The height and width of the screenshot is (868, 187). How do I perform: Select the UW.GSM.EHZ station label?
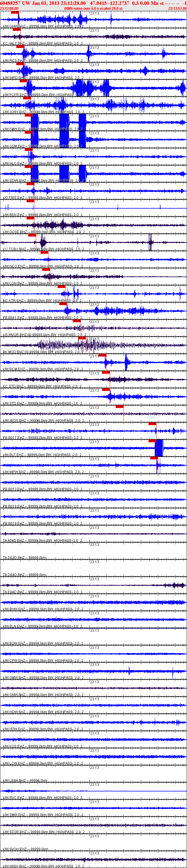pyautogui.click(x=43, y=147)
